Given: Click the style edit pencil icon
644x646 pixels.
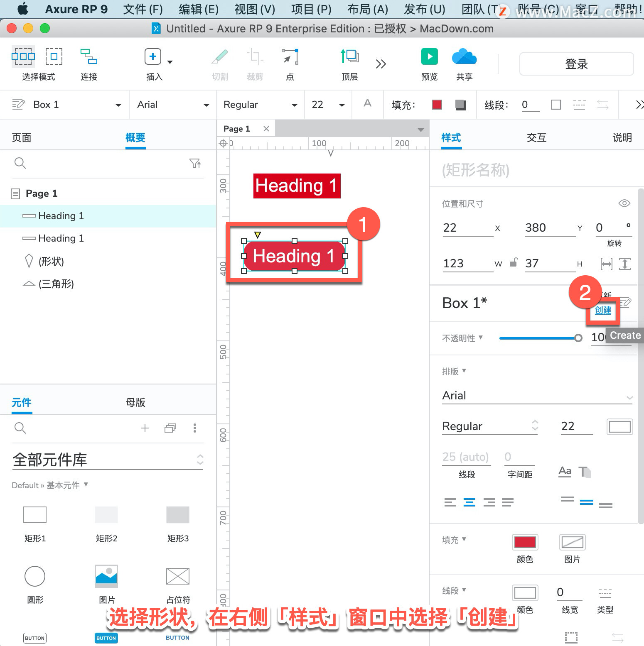Looking at the screenshot, I should tap(625, 303).
